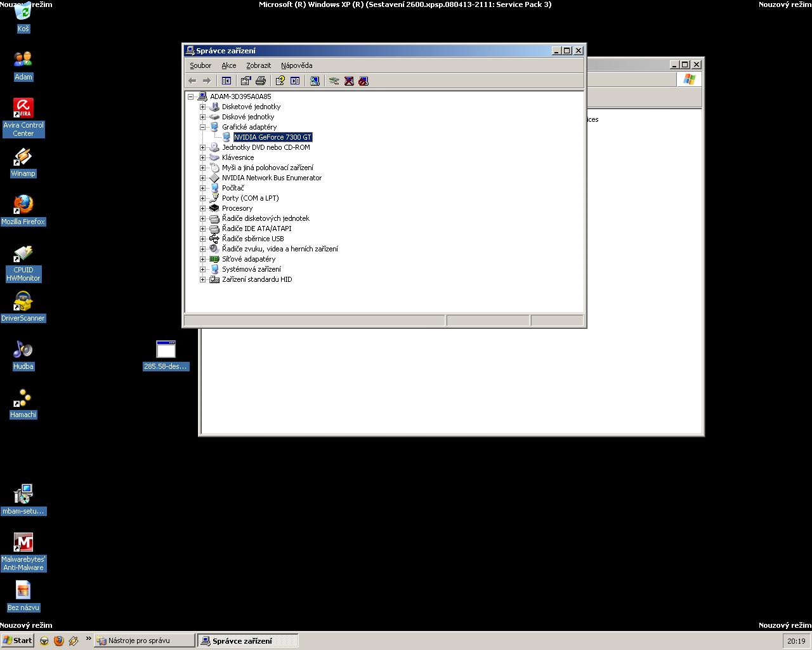This screenshot has height=650, width=812.
Task: Click the Uninstall device red X icon
Action: click(x=349, y=81)
